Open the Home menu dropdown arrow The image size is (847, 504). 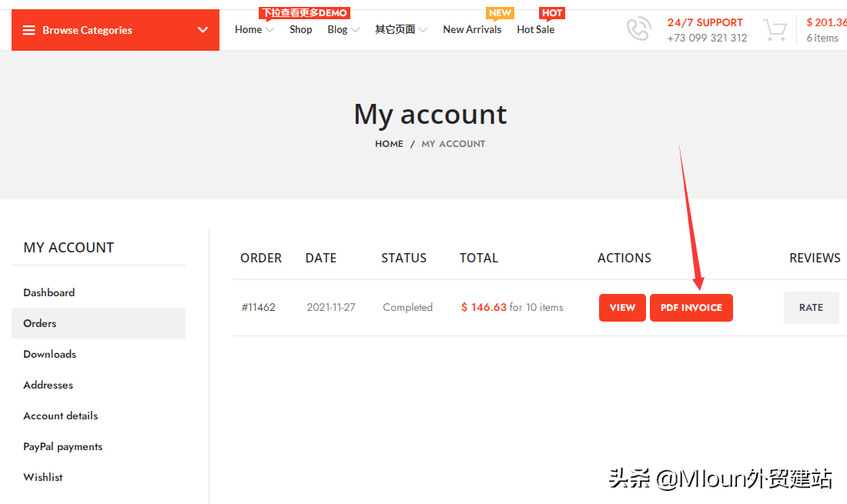coord(268,30)
